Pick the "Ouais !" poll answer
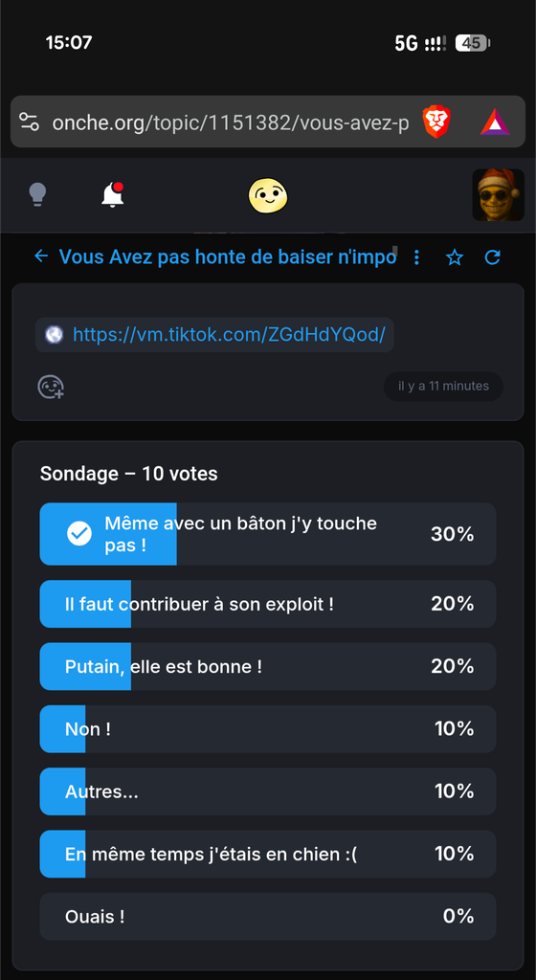The height and width of the screenshot is (980, 536). [268, 916]
